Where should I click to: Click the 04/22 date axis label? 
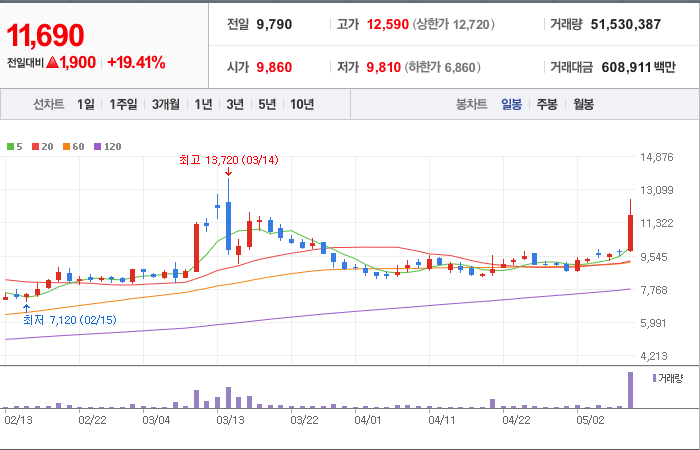(516, 420)
